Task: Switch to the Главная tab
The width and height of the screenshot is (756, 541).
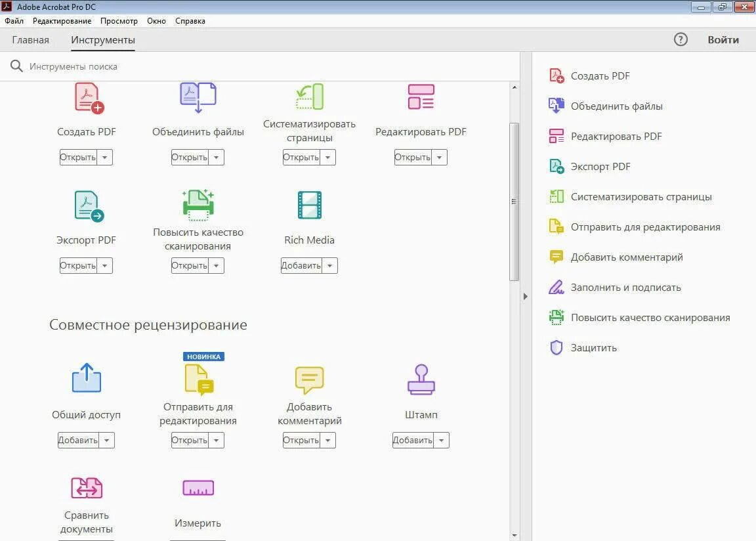Action: pos(30,40)
